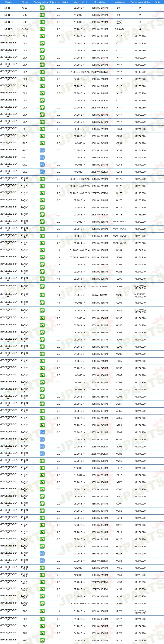Image resolution: width=164 pixels, height=644 pixels.
Task: Click the Moc silnika column header
Action: pos(99,2)
